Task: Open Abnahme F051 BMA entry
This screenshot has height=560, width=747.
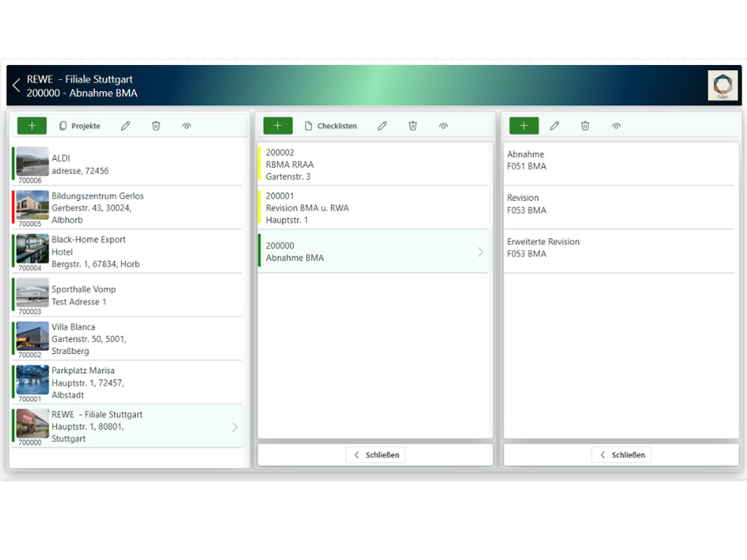Action: (x=619, y=164)
